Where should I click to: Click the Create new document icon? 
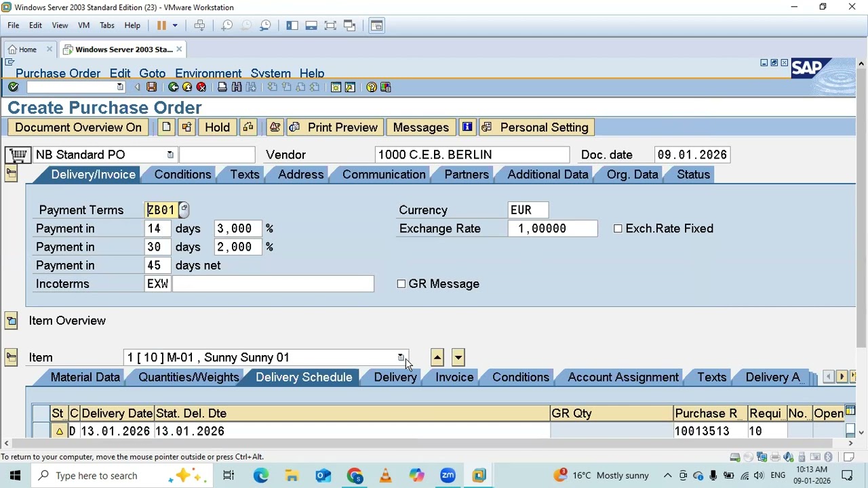[x=166, y=127]
